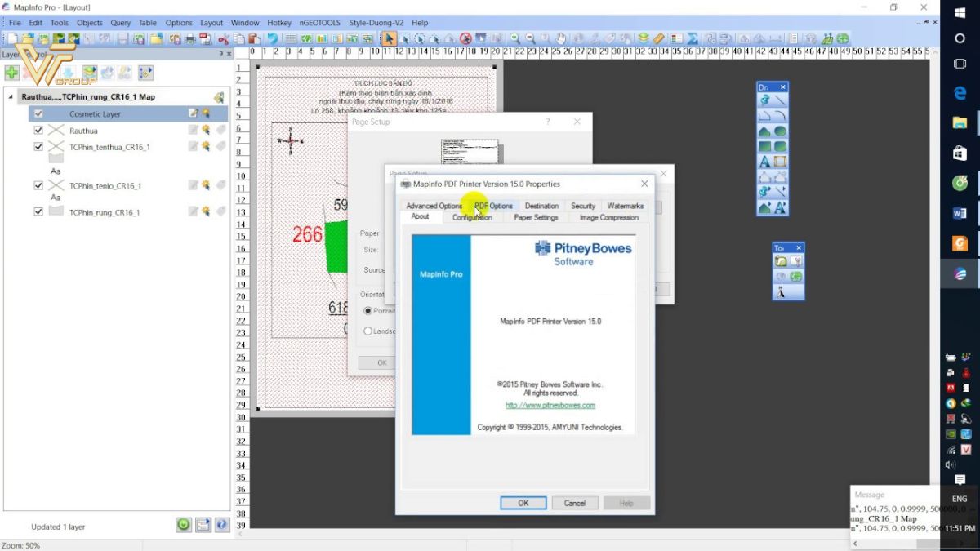Switch to the PDF Options tab
Viewport: 980px width, 551px height.
(x=494, y=206)
